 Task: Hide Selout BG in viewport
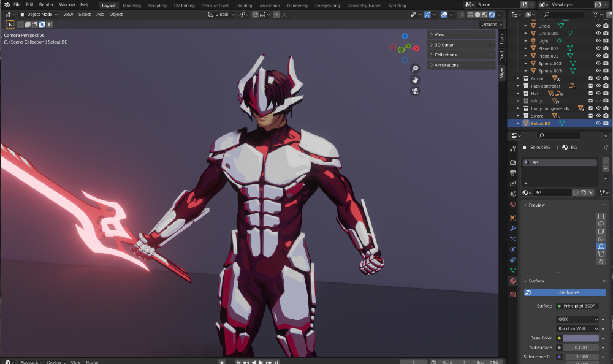tap(598, 123)
